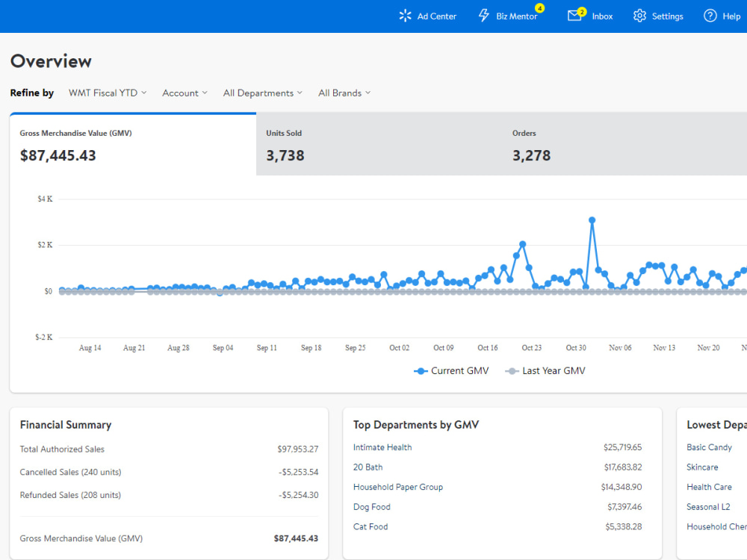Click the Sep 04 axis label

coord(223,348)
